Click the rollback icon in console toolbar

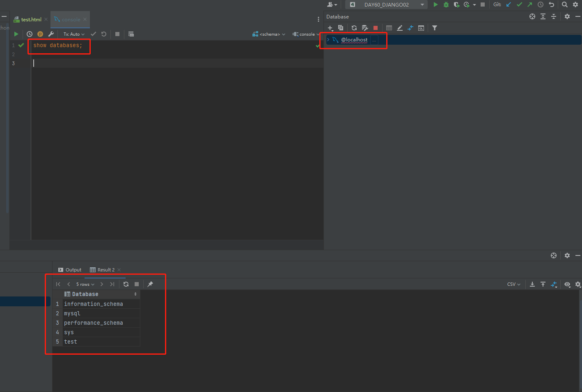click(104, 34)
